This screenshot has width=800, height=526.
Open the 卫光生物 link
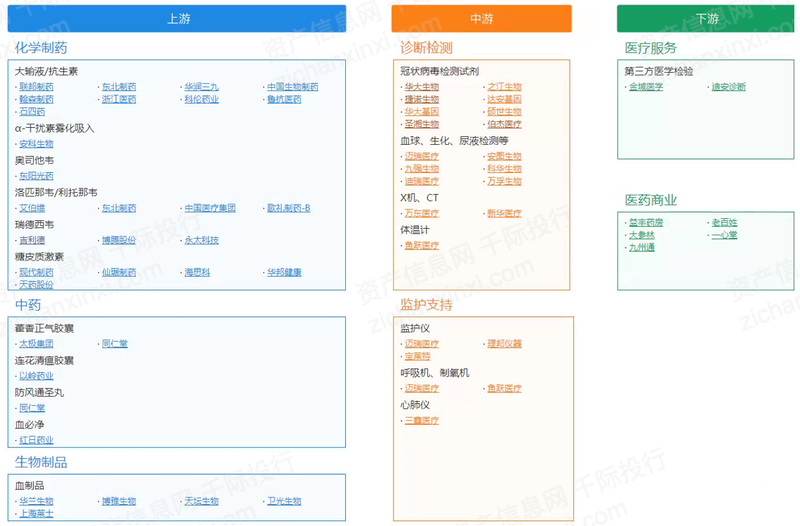[284, 502]
